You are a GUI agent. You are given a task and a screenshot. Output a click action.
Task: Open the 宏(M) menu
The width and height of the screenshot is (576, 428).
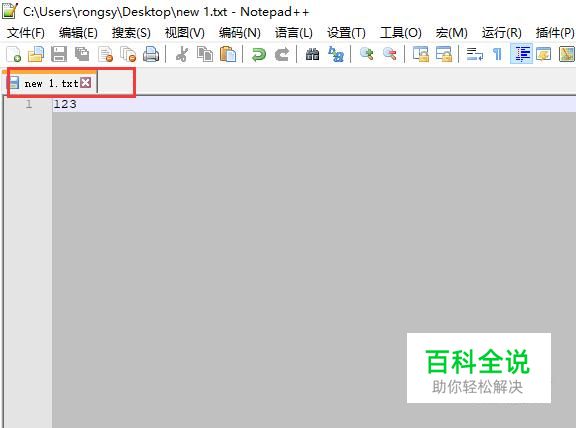click(451, 33)
